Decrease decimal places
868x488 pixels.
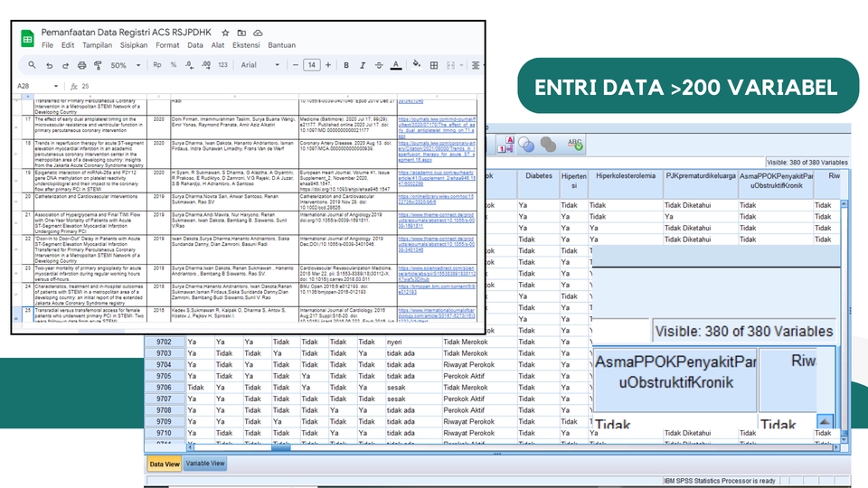pos(189,65)
